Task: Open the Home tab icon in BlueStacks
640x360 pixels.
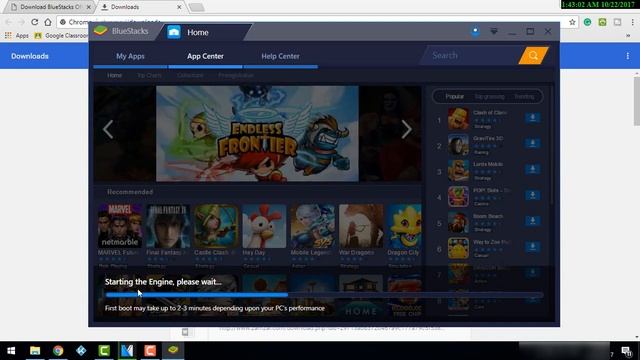Action: click(174, 32)
